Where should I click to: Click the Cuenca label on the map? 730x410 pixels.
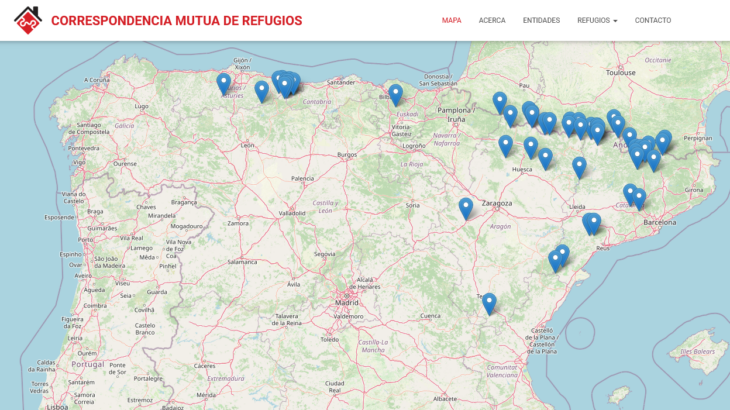430,316
